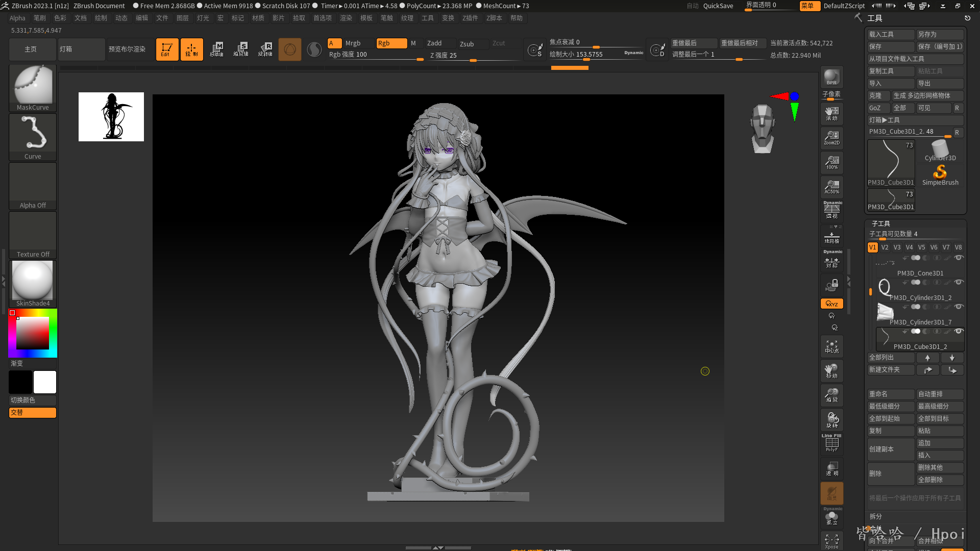Pick a hue in the color picker square
Viewport: 980px width, 551px height.
click(33, 333)
